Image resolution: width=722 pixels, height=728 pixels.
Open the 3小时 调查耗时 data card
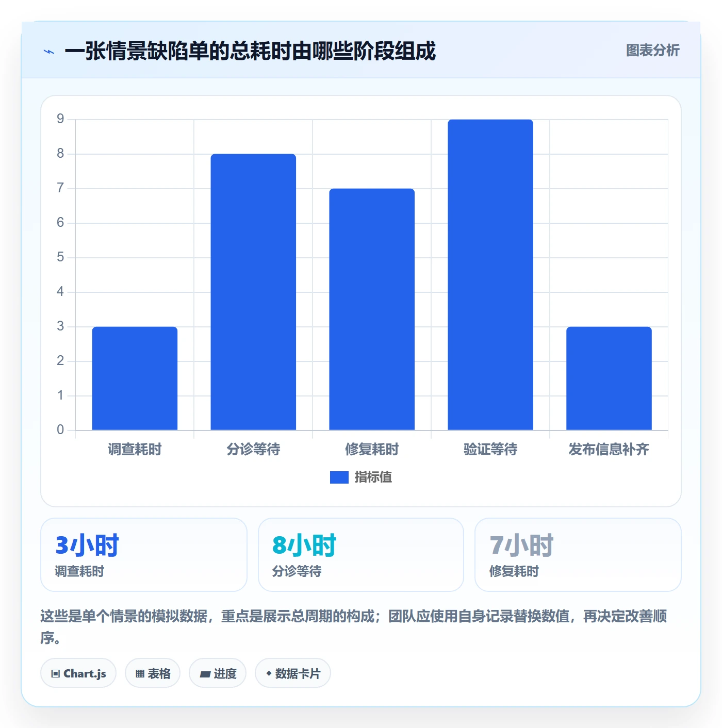[x=144, y=555]
